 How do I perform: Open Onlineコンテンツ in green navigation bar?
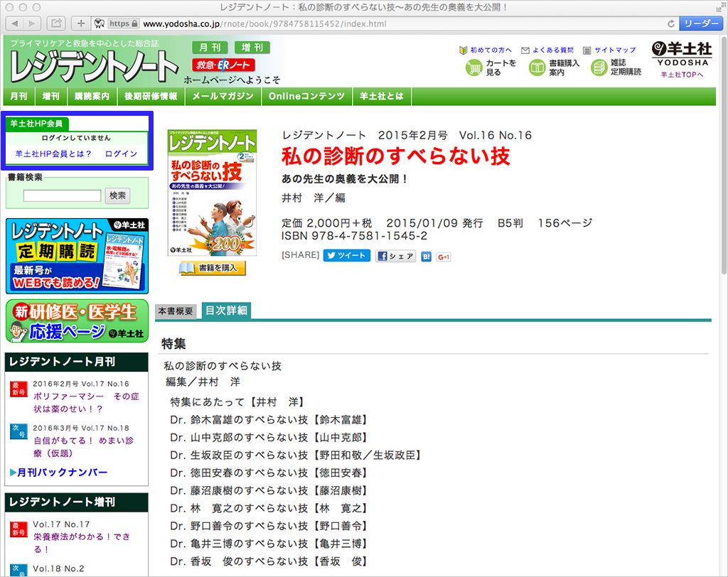point(306,96)
